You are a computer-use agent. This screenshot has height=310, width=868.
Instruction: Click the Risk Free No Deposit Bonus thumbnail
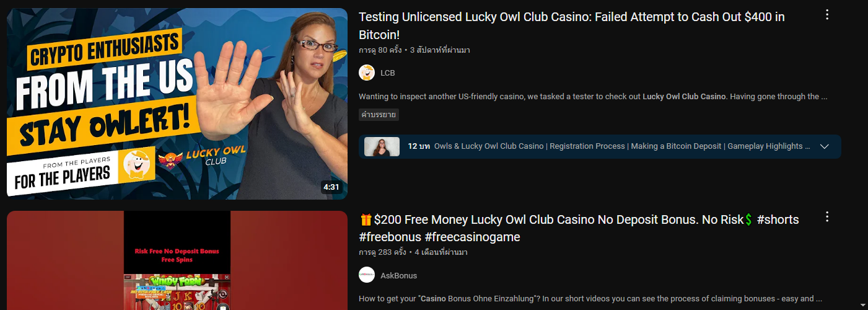point(177,260)
